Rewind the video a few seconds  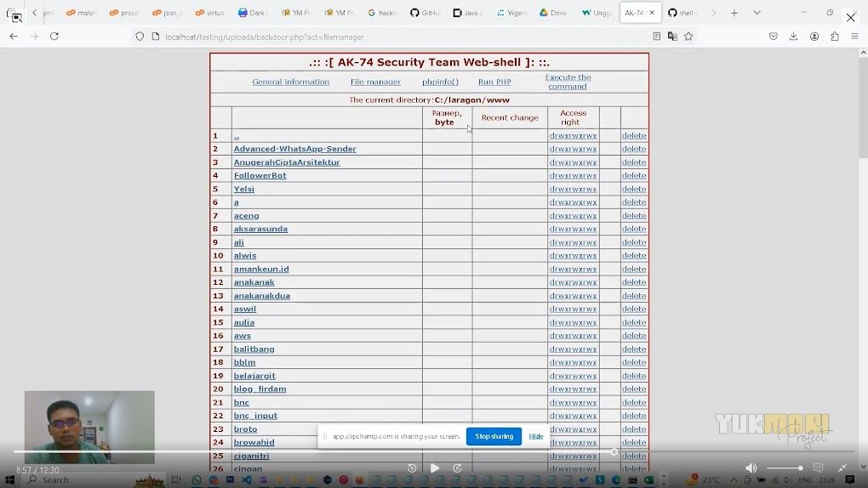[x=412, y=468]
